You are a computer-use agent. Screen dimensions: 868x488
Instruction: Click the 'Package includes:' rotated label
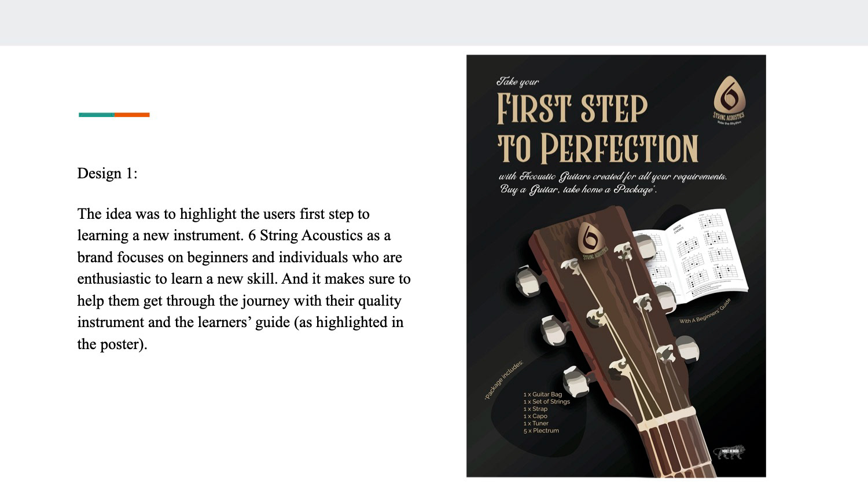point(503,380)
